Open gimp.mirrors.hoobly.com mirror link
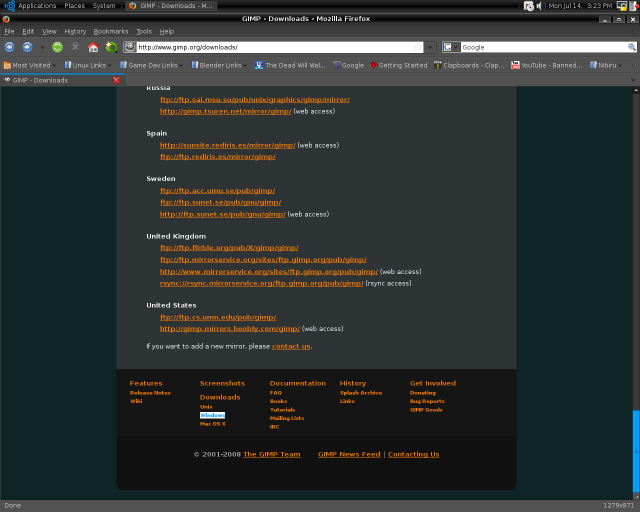The width and height of the screenshot is (640, 512). coord(230,329)
